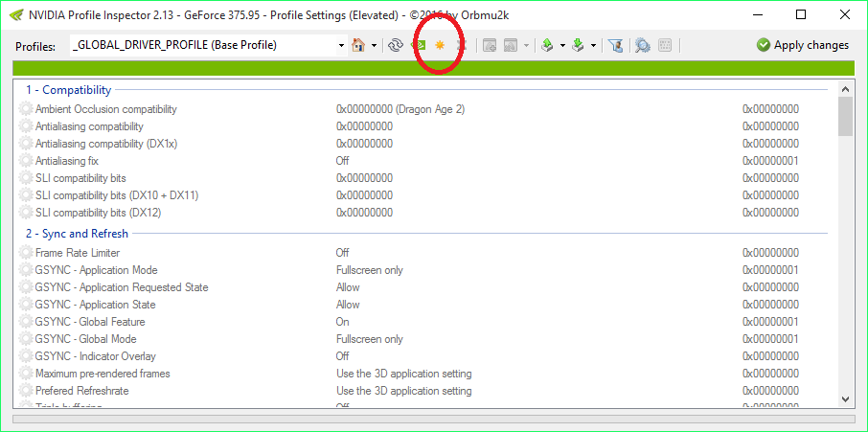Viewport: 868px width, 432px height.
Task: Go to the base profile home icon
Action: click(x=358, y=45)
